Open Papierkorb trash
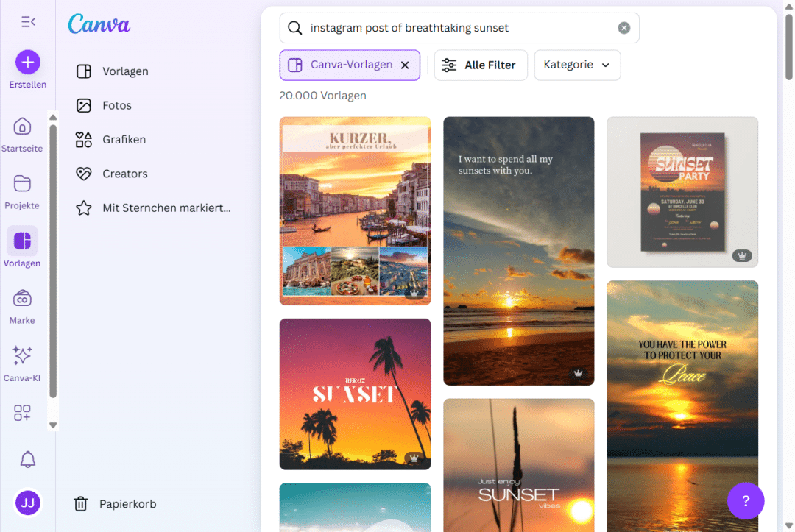This screenshot has width=795, height=532. [x=115, y=503]
